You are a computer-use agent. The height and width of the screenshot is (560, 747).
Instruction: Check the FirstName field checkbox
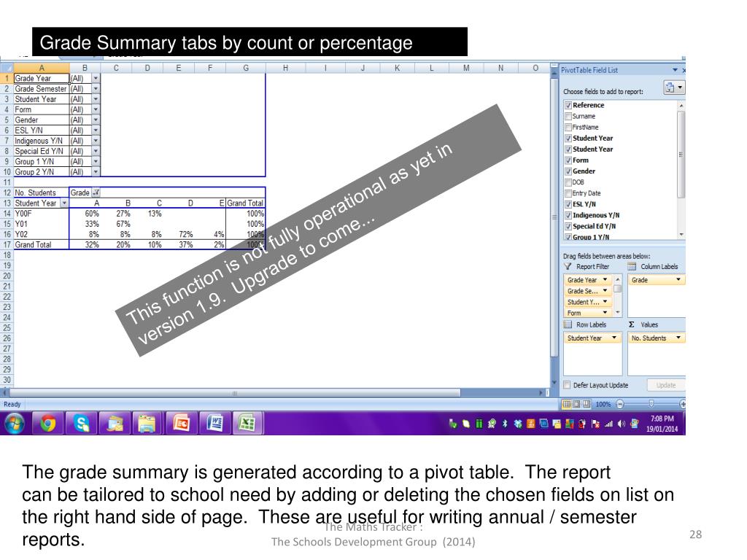point(568,127)
